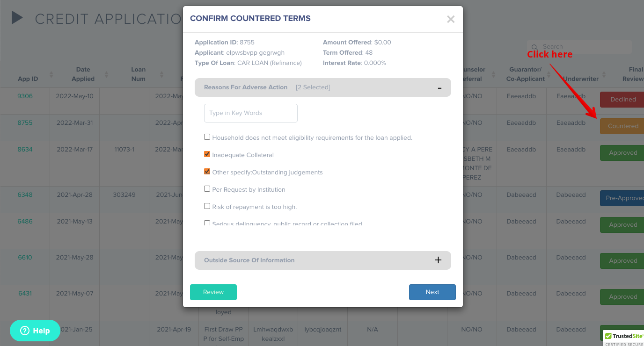Image resolution: width=644 pixels, height=346 pixels.
Task: Click the Countered status button
Action: point(623,126)
